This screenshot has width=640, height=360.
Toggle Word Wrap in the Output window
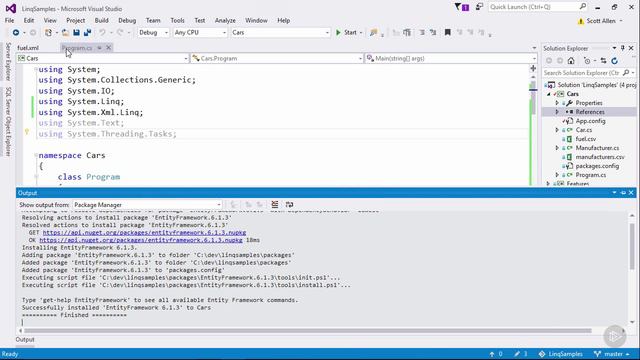[289, 204]
